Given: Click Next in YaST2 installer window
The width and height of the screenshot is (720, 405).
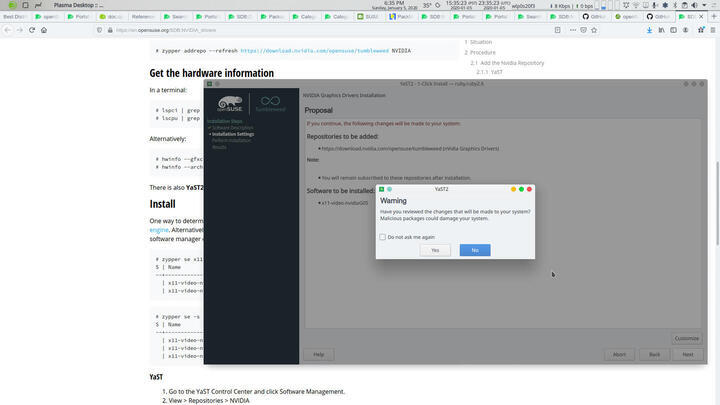Looking at the screenshot, I should (x=687, y=354).
